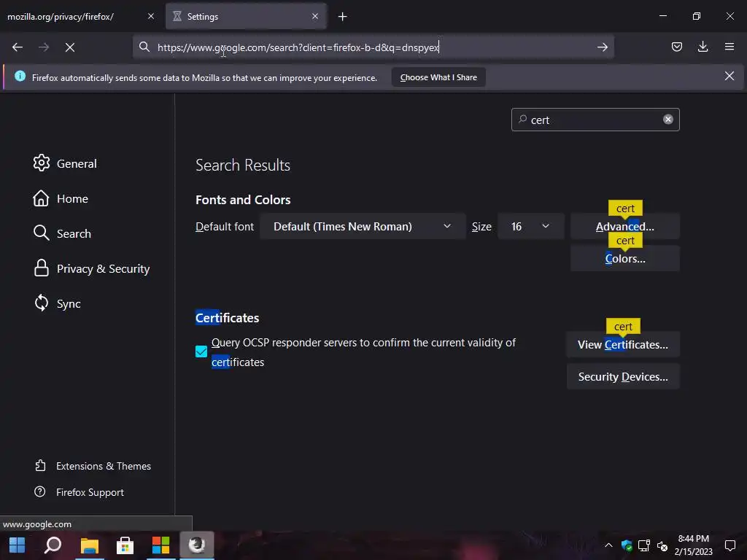Click View Certificates button
747x560 pixels.
pyautogui.click(x=623, y=345)
